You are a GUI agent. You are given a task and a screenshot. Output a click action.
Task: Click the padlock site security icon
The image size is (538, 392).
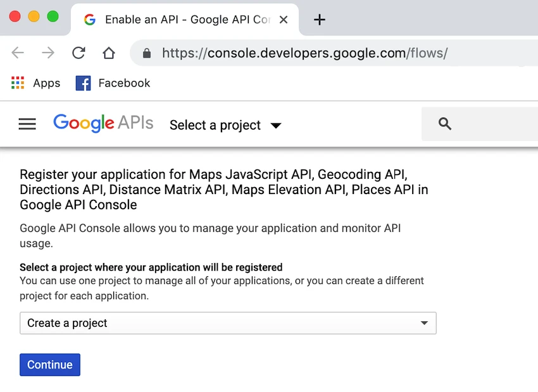pos(147,53)
